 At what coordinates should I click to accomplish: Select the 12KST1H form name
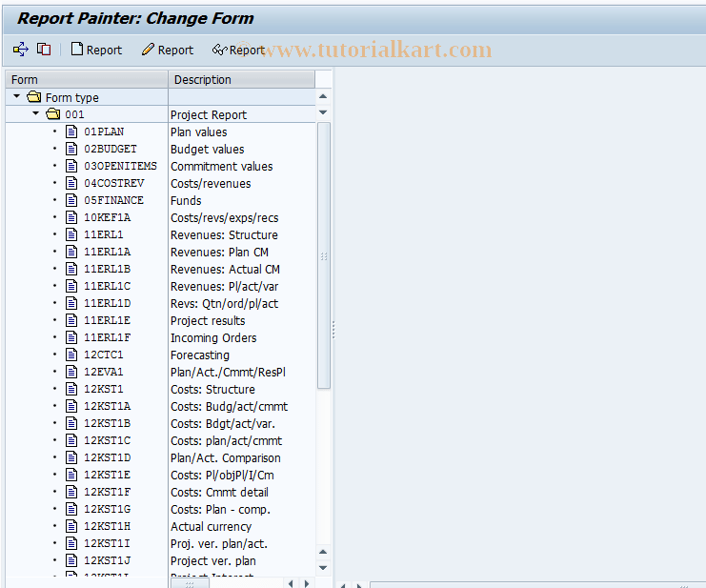tap(107, 526)
